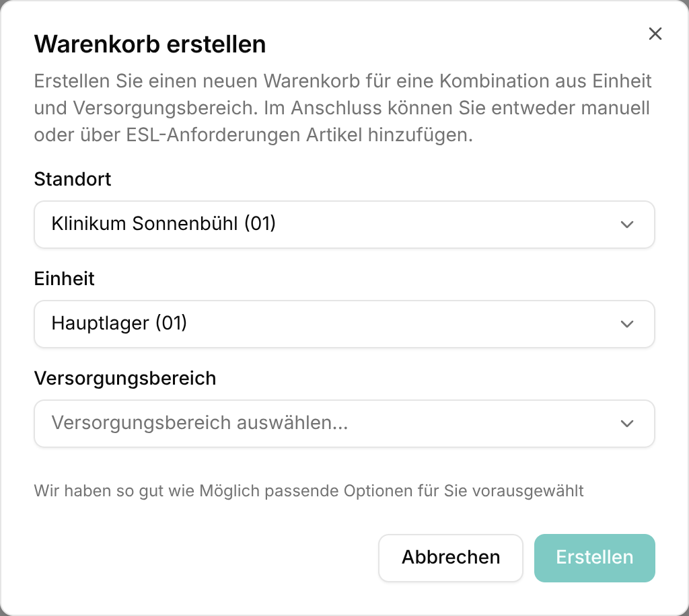Click the Versorgungsbereich dropdown chevron

[x=626, y=424]
